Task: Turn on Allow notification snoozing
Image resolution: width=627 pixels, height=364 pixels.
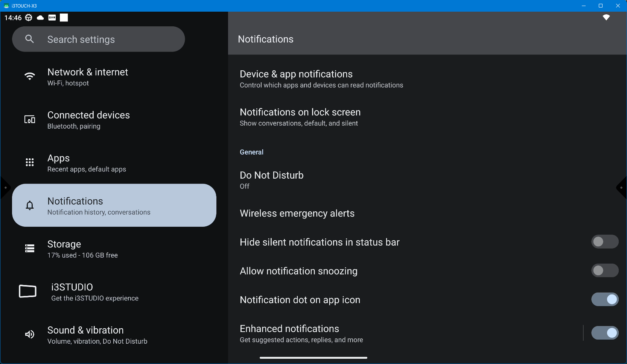Action: click(x=604, y=271)
